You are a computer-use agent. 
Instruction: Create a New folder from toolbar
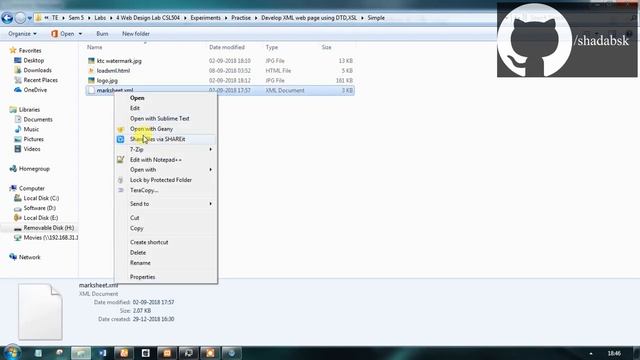136,34
